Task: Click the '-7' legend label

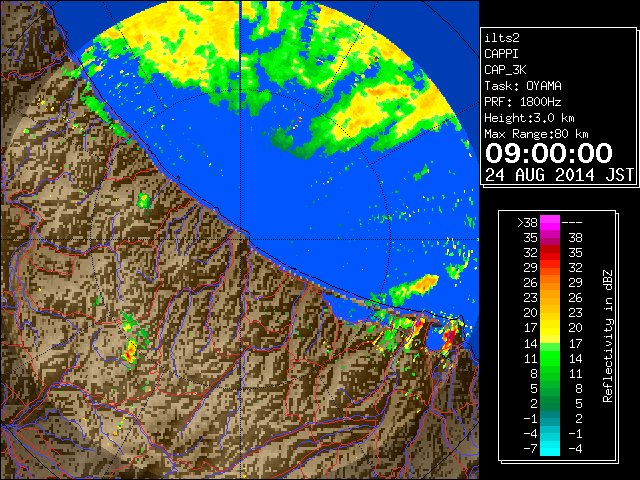Action: coord(530,448)
